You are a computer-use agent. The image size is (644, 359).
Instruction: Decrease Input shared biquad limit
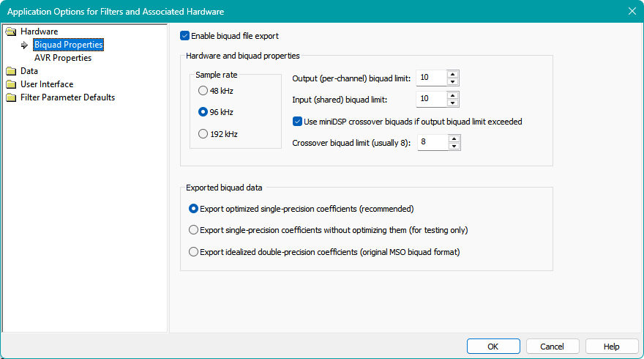pos(452,103)
